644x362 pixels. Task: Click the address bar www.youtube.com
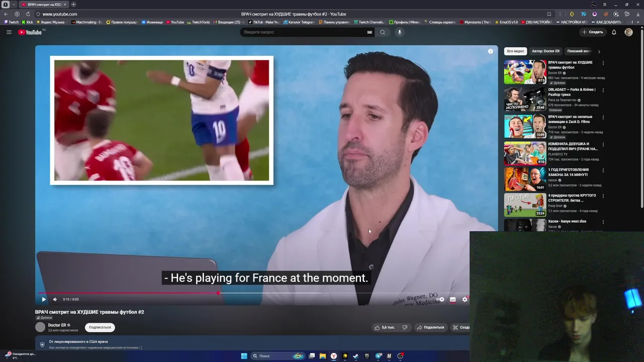pyautogui.click(x=60, y=14)
